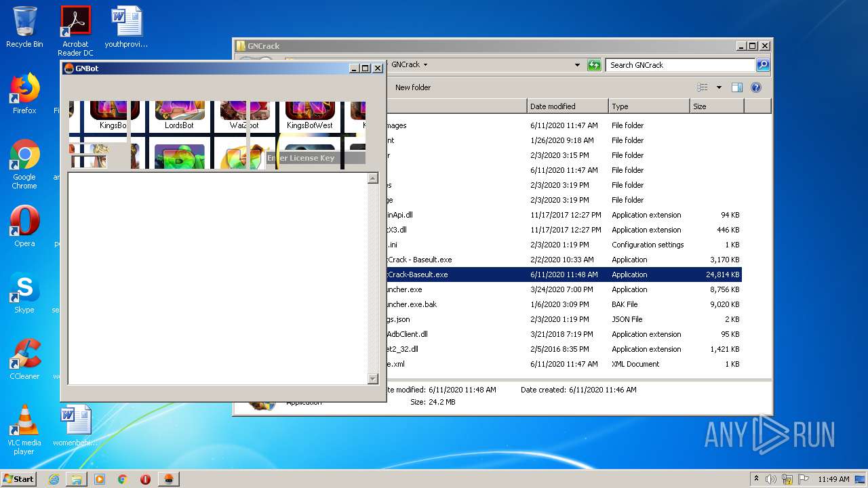Show hidden tray icons arrow
868x488 pixels.
756,479
